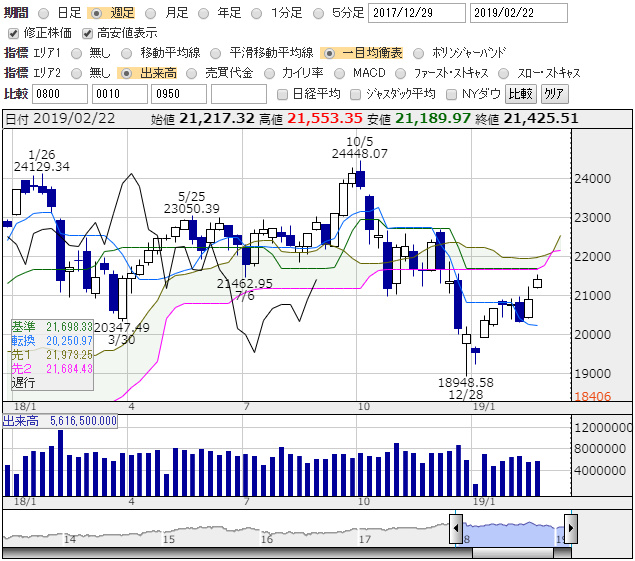This screenshot has width=635, height=561.
Task: Enable NYダウ comparison checkbox
Action: [451, 94]
